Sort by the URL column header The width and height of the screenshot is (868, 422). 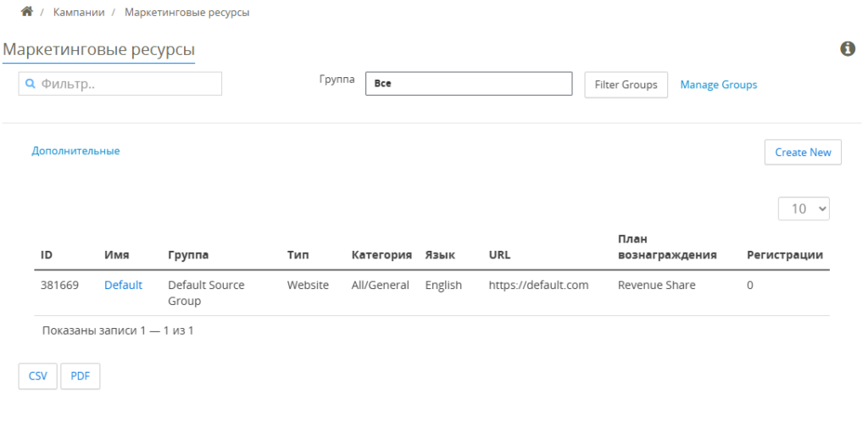(499, 255)
